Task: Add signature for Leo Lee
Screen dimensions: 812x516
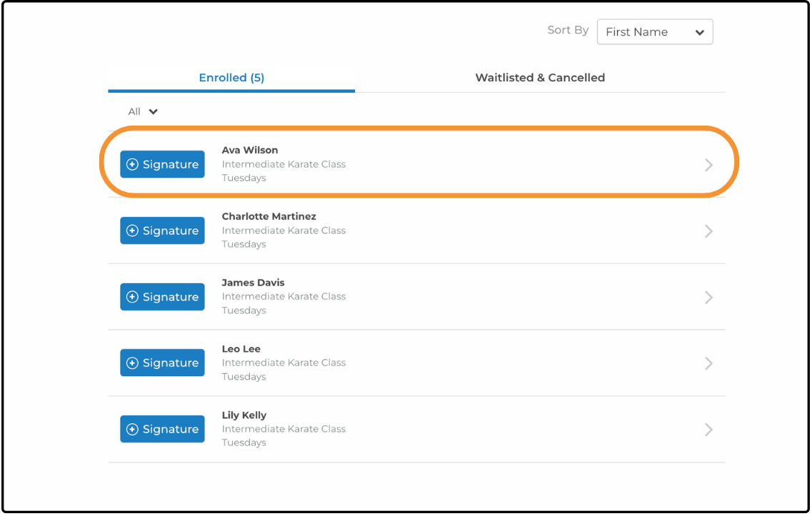Action: pos(163,363)
